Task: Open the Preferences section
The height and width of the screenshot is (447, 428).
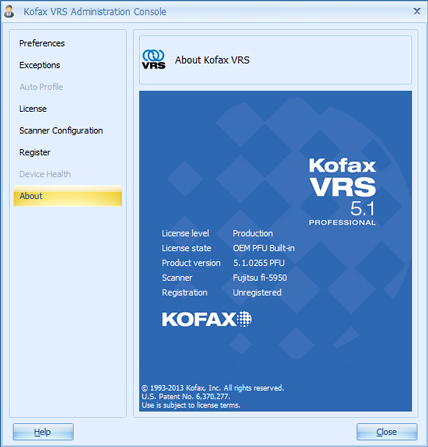Action: (42, 43)
